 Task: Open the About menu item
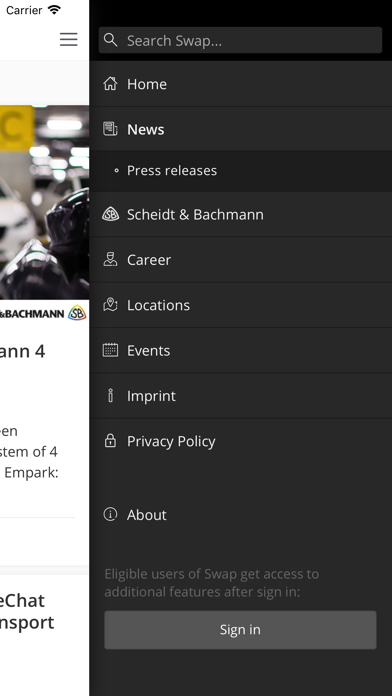241,514
